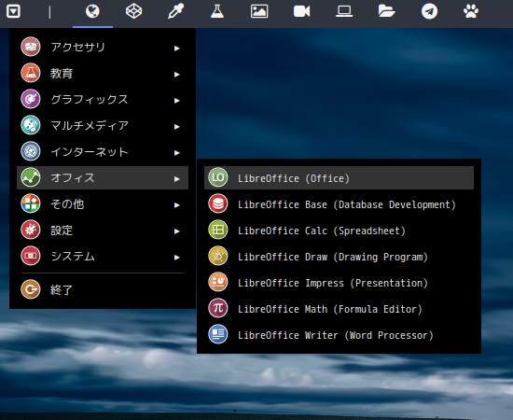513x420 pixels.
Task: Choose 終了 to log out
Action: pyautogui.click(x=103, y=289)
